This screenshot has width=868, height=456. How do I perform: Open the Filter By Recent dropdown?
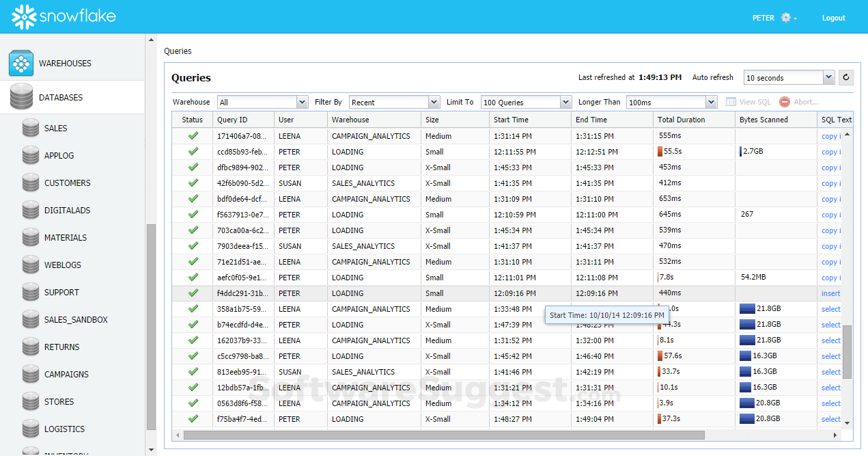pos(434,102)
